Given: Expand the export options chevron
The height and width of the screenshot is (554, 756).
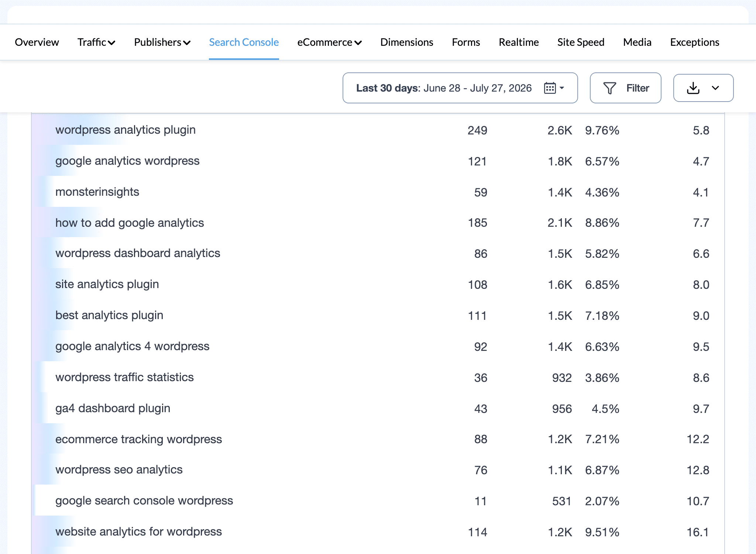Looking at the screenshot, I should click(715, 88).
